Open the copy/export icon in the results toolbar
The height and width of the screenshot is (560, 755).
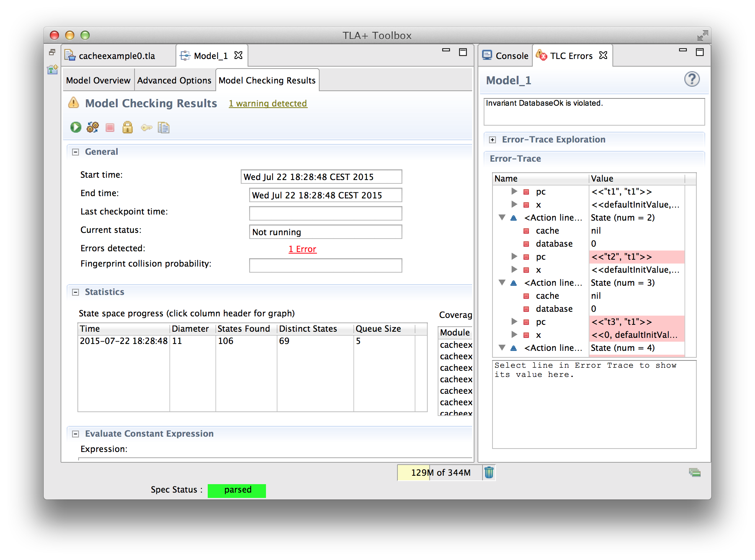coord(164,128)
